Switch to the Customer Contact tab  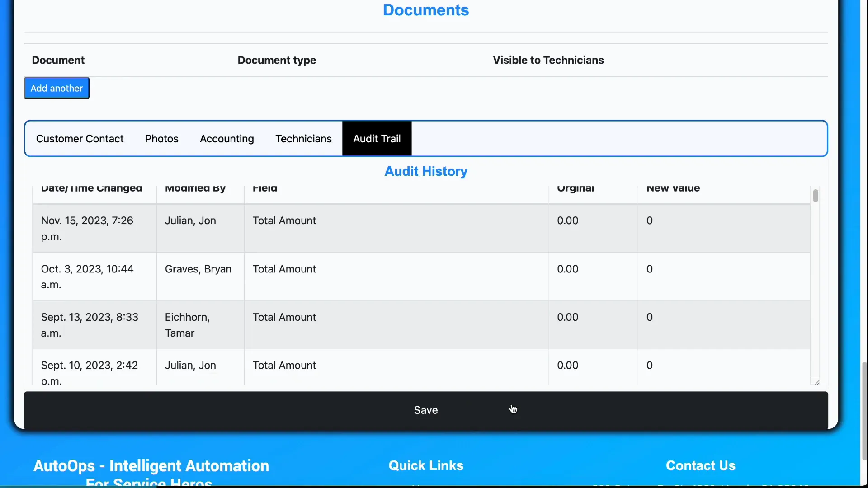tap(80, 139)
